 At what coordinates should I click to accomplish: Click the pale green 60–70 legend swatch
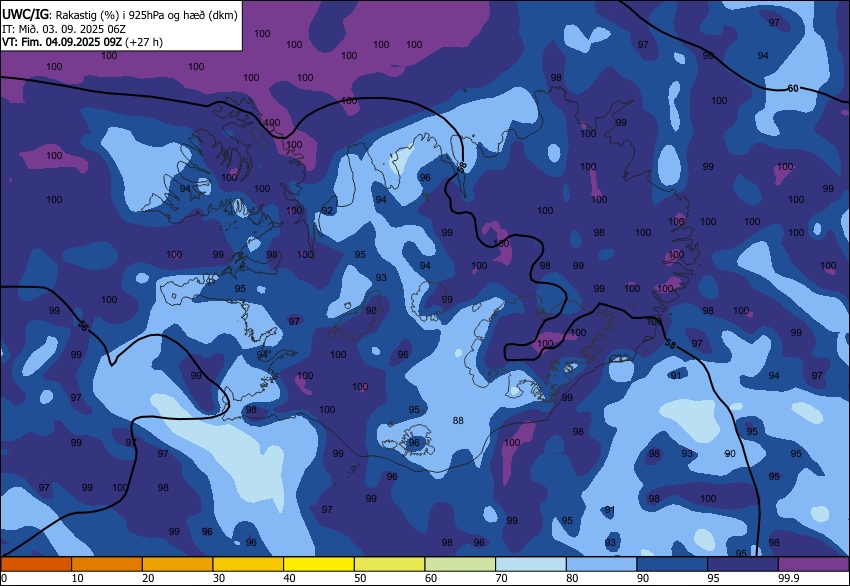pyautogui.click(x=460, y=564)
